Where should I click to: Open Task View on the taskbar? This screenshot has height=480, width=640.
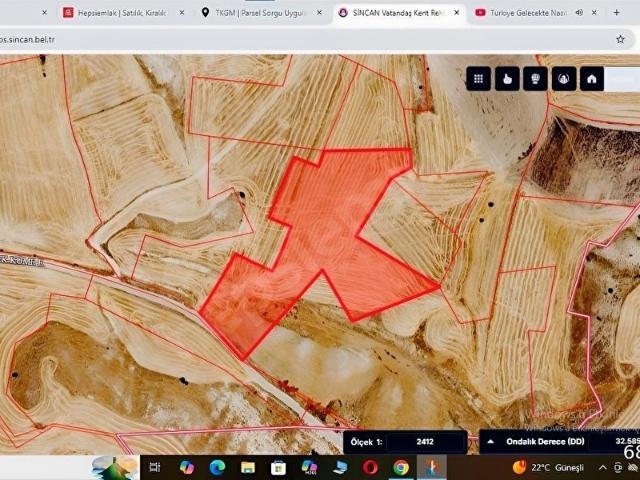tap(155, 467)
